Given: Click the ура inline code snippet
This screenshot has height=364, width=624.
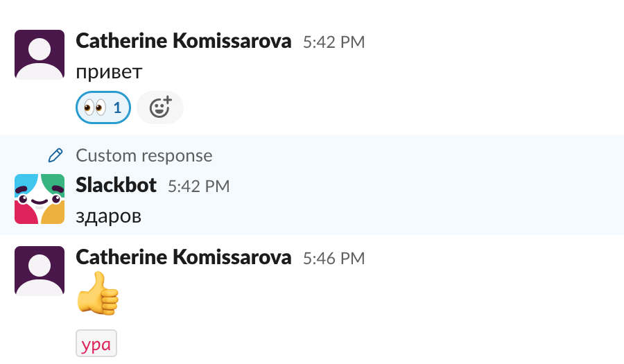Looking at the screenshot, I should [96, 345].
